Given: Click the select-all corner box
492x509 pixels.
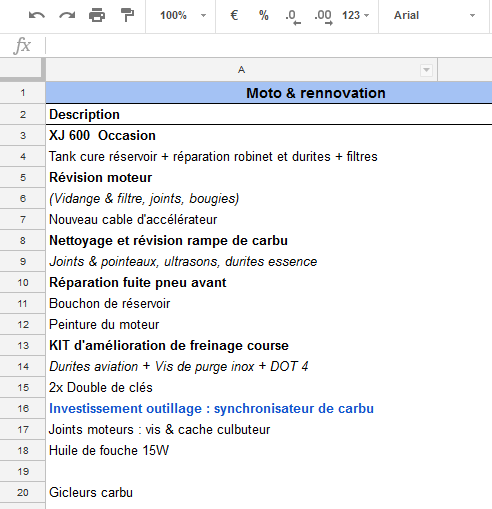Looking at the screenshot, I should [x=22, y=69].
